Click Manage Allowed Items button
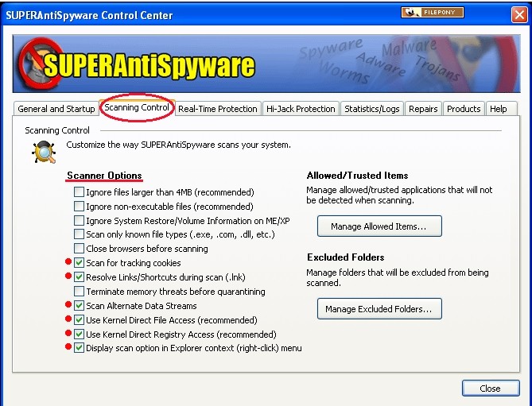 click(x=379, y=226)
